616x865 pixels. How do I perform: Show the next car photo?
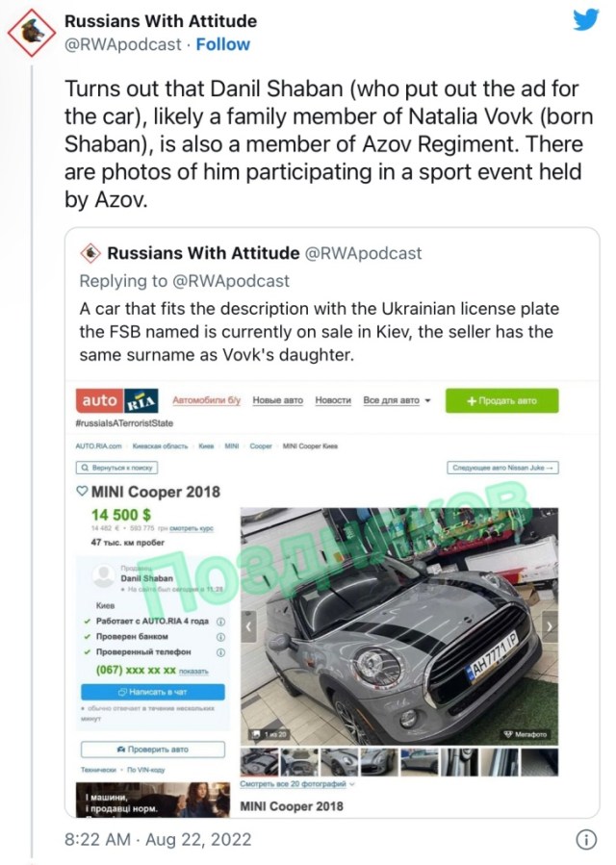(x=549, y=625)
